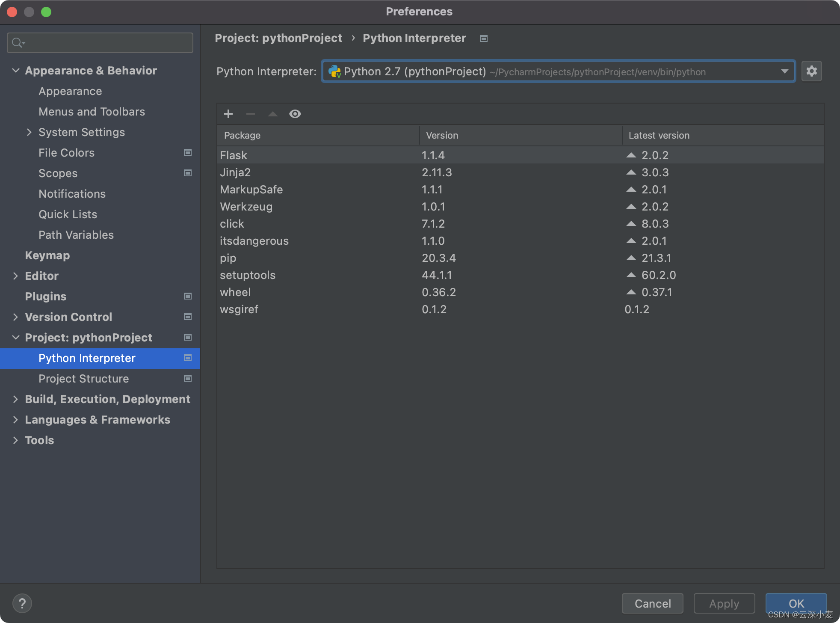The width and height of the screenshot is (840, 623).
Task: Click project-level icon next to File Colors
Action: coord(187,152)
